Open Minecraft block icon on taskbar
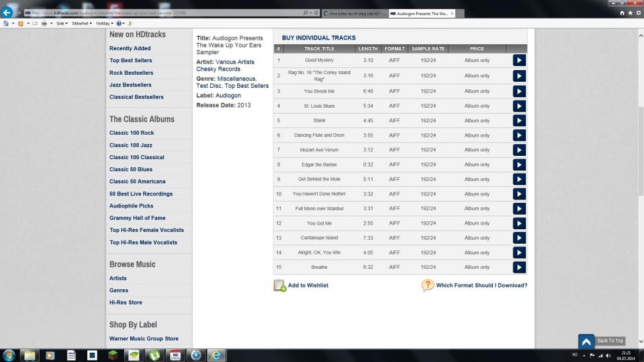The width and height of the screenshot is (644, 362). point(113,355)
